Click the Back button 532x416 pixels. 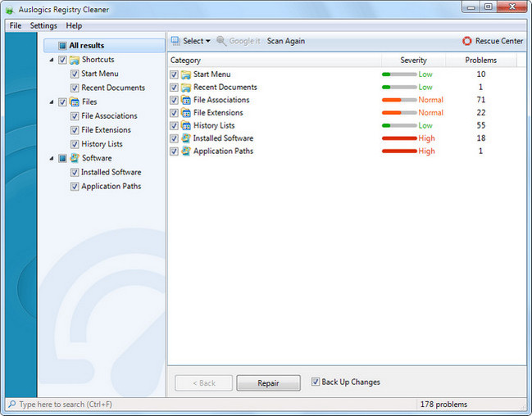204,383
